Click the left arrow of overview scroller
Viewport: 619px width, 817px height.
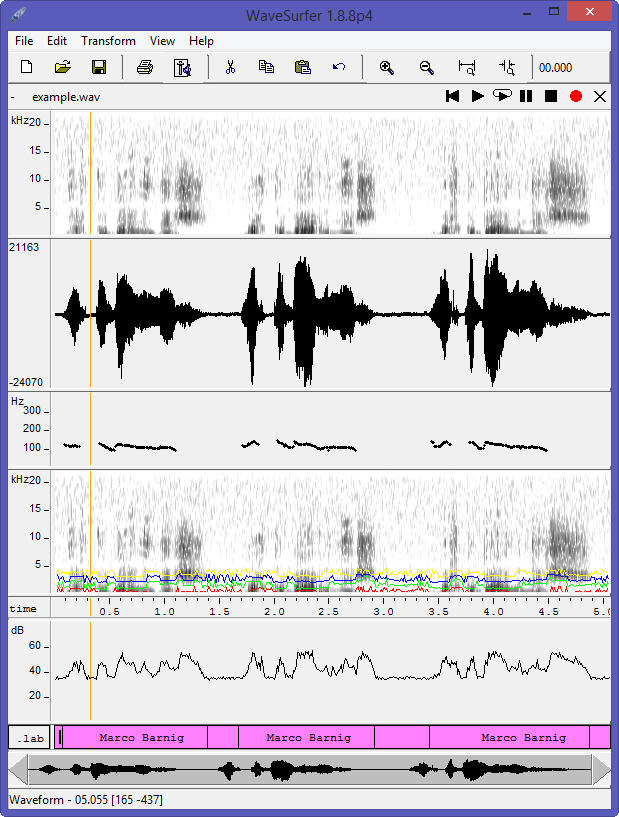pyautogui.click(x=18, y=770)
